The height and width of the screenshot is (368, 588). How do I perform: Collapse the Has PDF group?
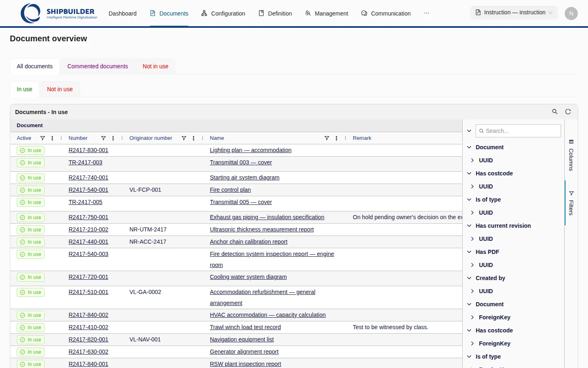pyautogui.click(x=469, y=252)
